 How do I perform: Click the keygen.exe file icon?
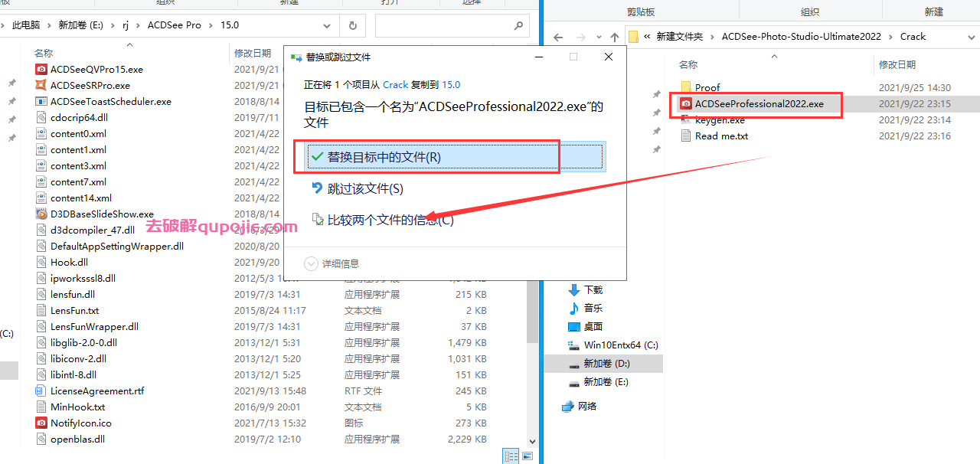tap(686, 120)
